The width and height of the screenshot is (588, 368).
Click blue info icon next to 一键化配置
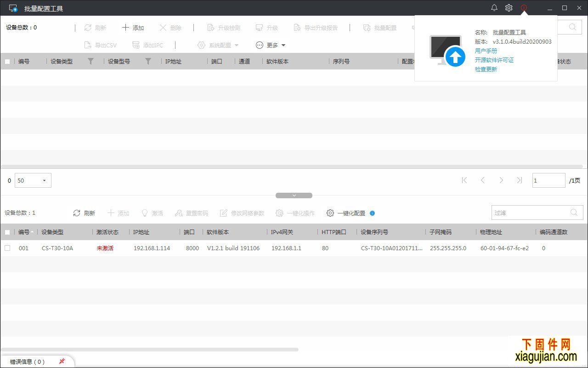tap(373, 213)
